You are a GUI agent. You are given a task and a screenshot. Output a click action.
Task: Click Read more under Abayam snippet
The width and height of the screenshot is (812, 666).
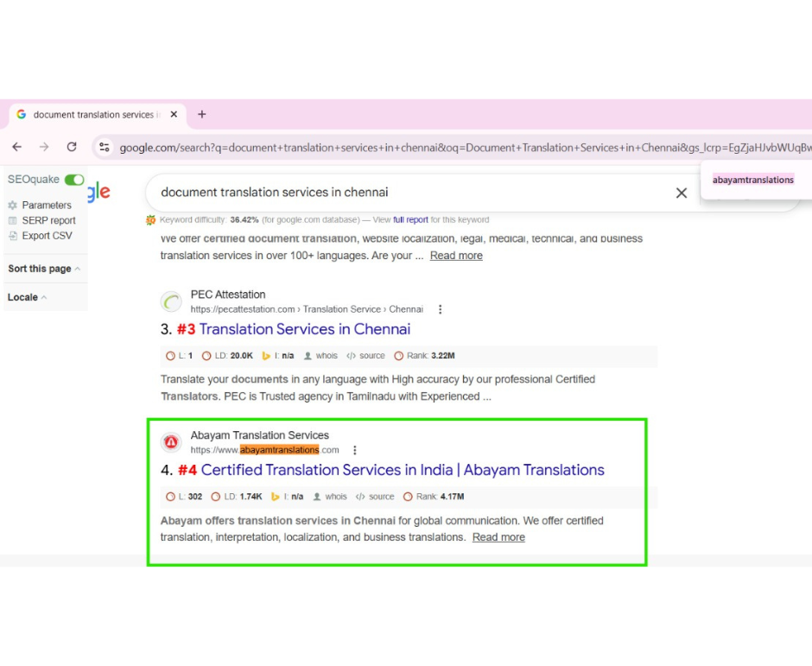point(498,537)
